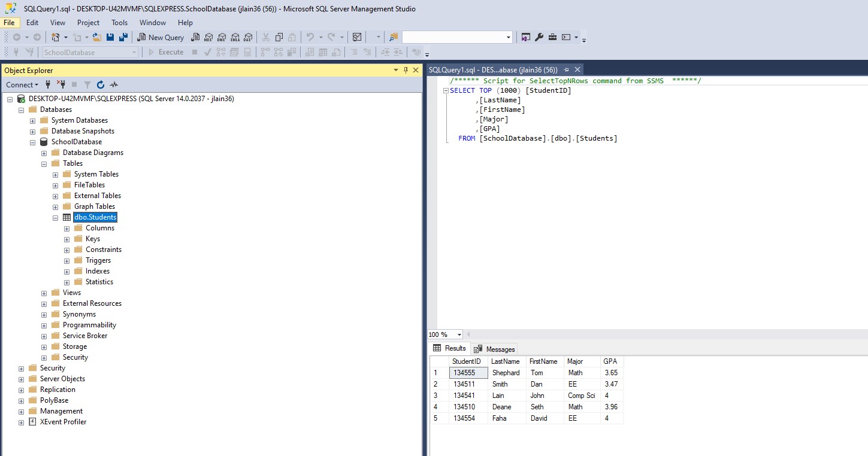The image size is (868, 456).
Task: Click the wrench Properties icon
Action: [539, 37]
